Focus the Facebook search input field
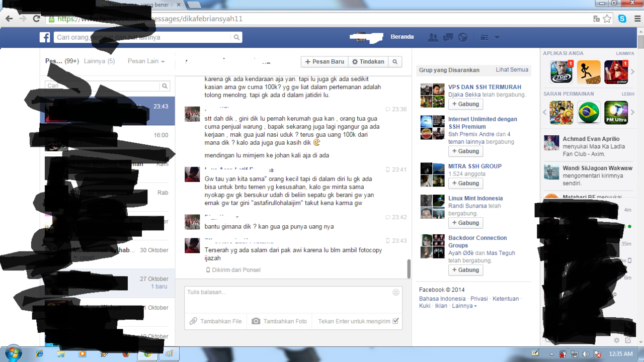 (x=143, y=37)
